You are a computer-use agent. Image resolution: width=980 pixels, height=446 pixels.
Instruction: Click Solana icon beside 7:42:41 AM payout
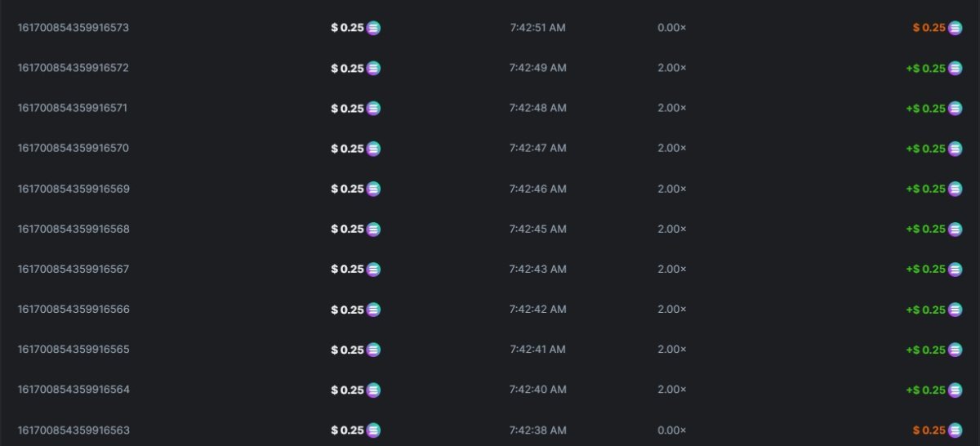pyautogui.click(x=955, y=350)
